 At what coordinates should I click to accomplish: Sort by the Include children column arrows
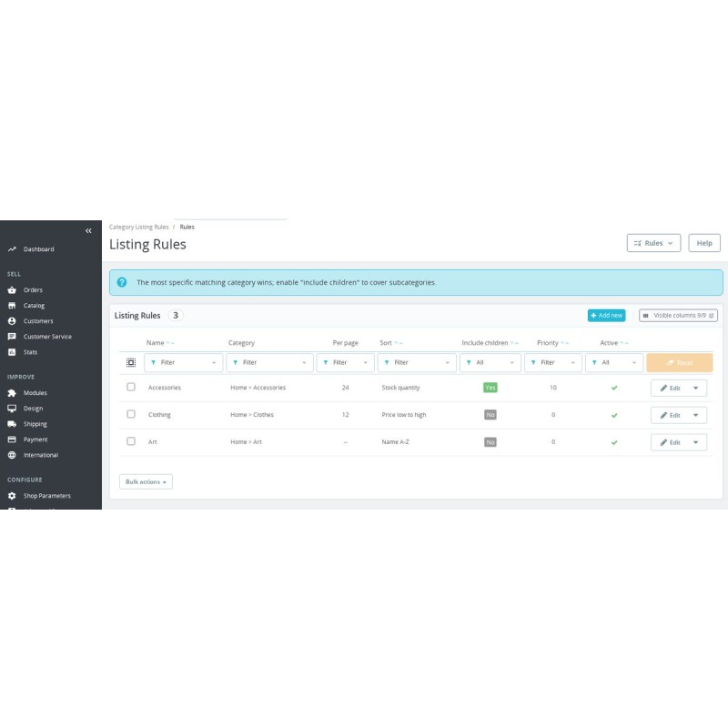click(x=514, y=343)
